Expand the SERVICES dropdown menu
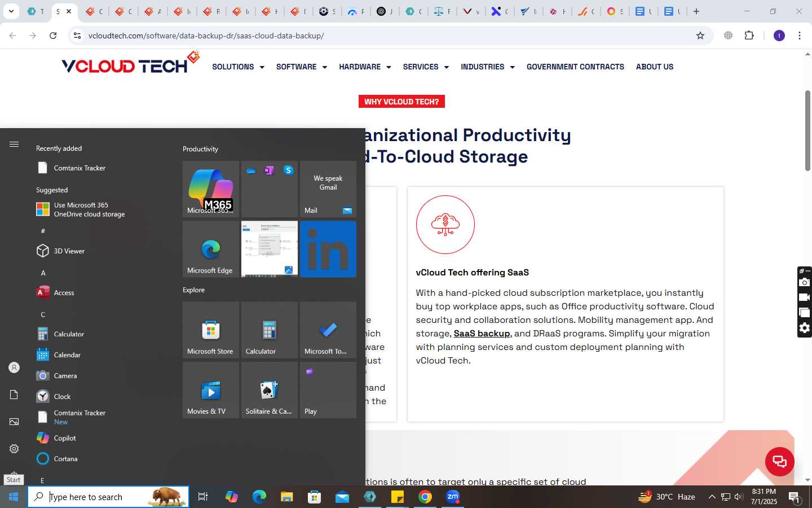This screenshot has width=812, height=508. click(426, 67)
